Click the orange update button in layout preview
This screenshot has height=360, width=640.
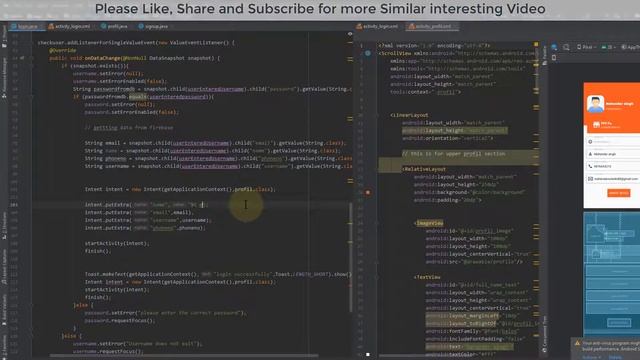pos(619,193)
